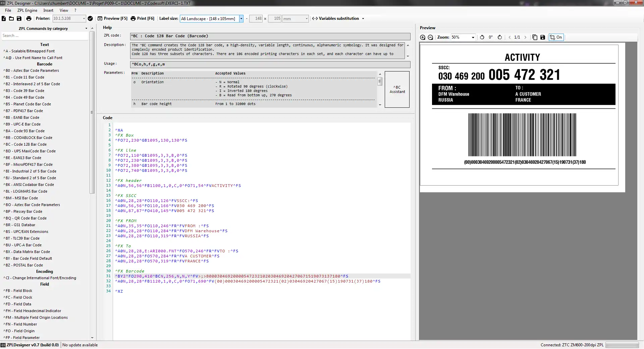Click the printer connection checkmark icon
This screenshot has height=349, width=644.
(90, 18)
